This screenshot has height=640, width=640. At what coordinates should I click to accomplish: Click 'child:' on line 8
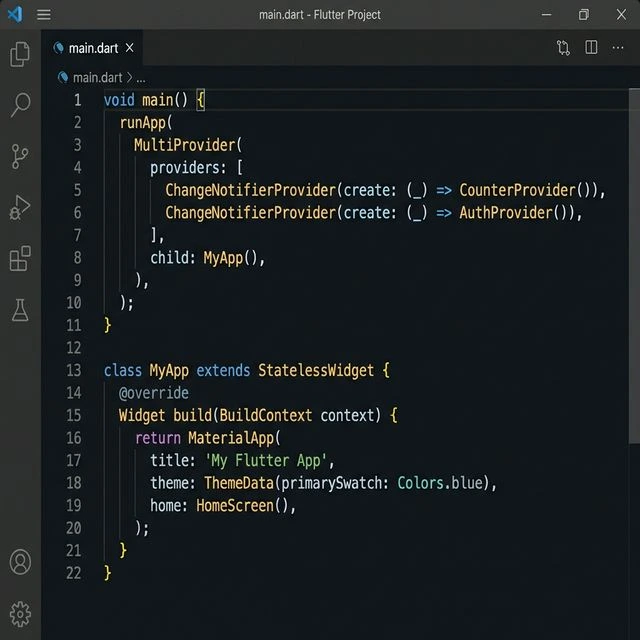click(173, 258)
